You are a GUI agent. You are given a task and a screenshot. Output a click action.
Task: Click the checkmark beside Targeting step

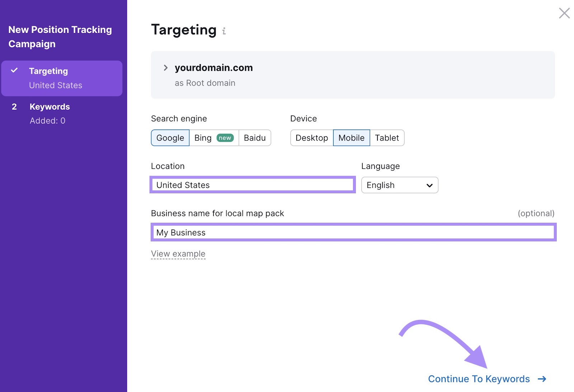[x=14, y=71]
